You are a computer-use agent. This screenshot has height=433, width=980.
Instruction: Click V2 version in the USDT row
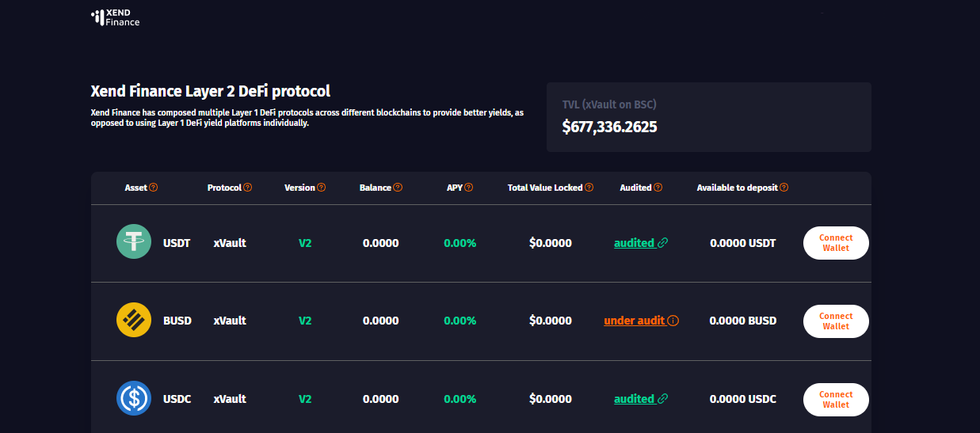305,243
